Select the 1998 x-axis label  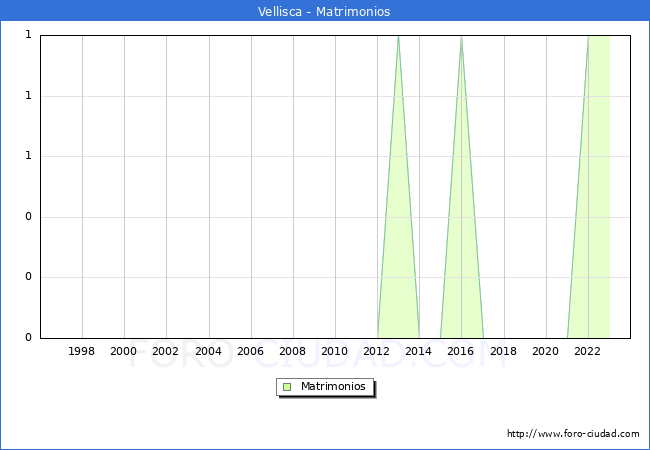82,351
